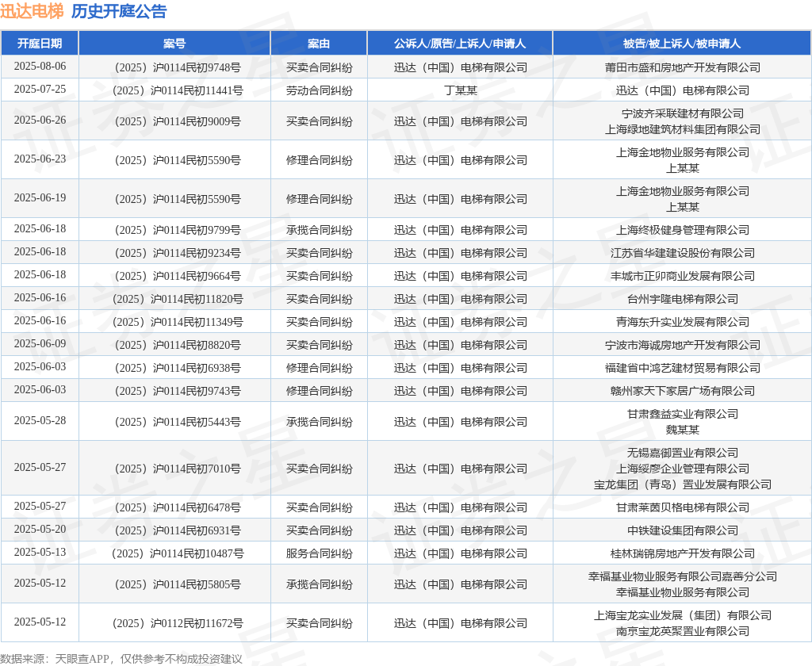Image resolution: width=812 pixels, height=666 pixels.
Task: Click 宁波市海诚房地产开发有限公司
Action: coord(683,346)
